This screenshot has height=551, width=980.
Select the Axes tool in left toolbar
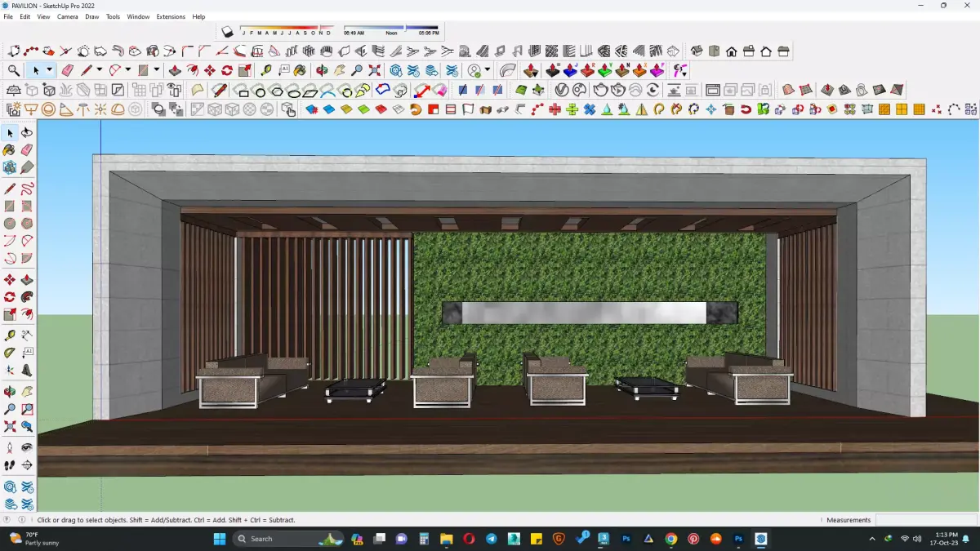[10, 370]
